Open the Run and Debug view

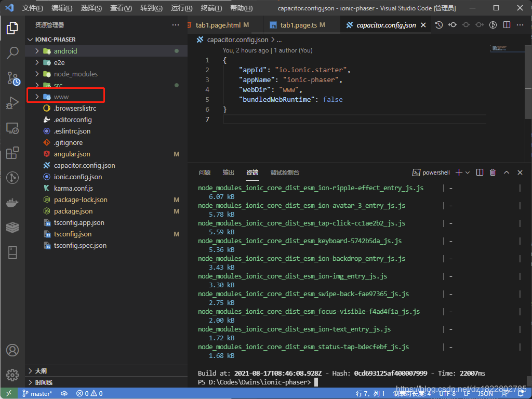[12, 103]
